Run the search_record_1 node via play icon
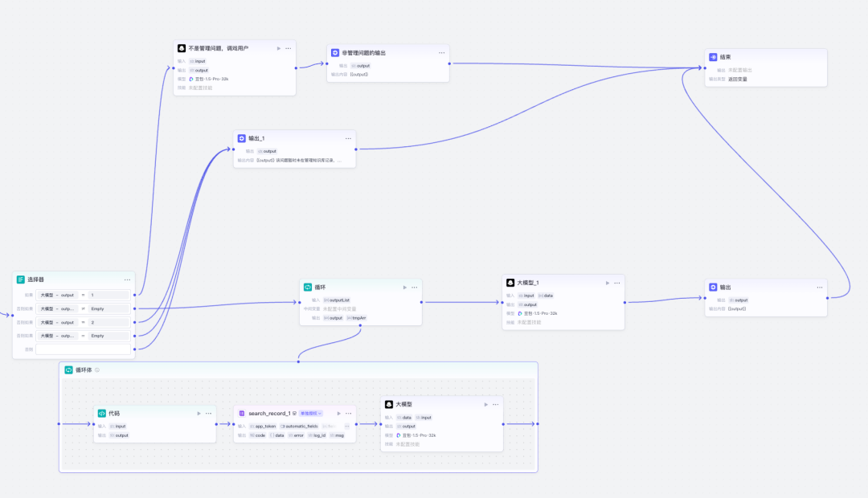Viewport: 868px width, 498px height. pyautogui.click(x=339, y=414)
